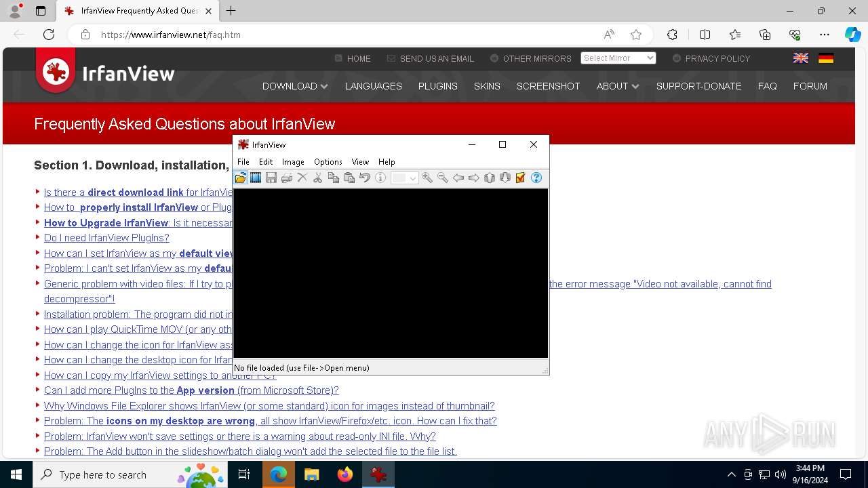
Task: Click the Windows Start button
Action: click(16, 474)
